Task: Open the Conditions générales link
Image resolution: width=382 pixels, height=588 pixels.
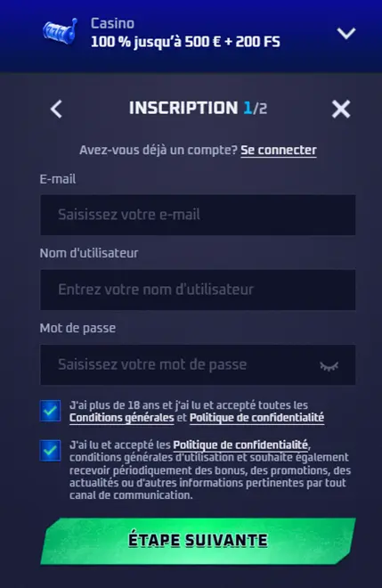Action: (122, 418)
